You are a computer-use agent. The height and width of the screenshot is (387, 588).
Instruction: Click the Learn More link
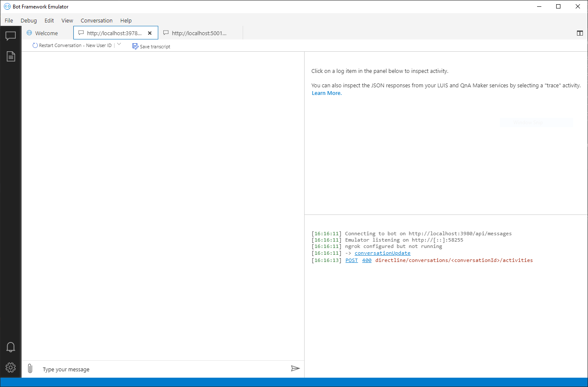pyautogui.click(x=326, y=93)
